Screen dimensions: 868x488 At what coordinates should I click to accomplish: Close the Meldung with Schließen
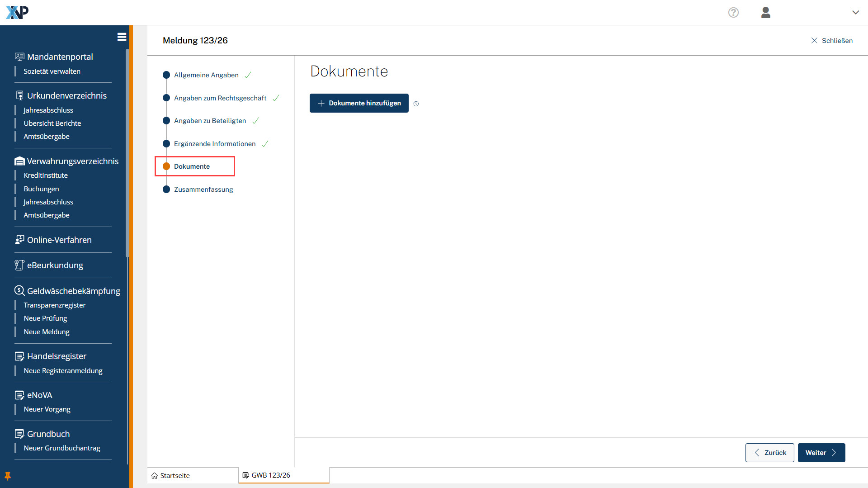pyautogui.click(x=832, y=41)
